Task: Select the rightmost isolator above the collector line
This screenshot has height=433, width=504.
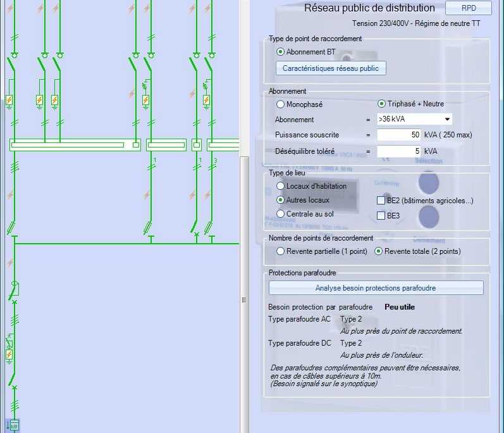Action: pos(209,228)
